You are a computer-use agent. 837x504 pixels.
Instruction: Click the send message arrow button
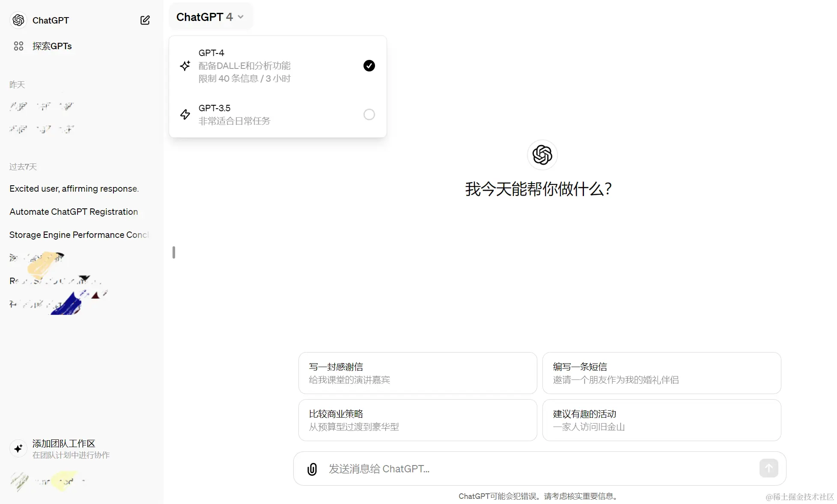pyautogui.click(x=768, y=468)
